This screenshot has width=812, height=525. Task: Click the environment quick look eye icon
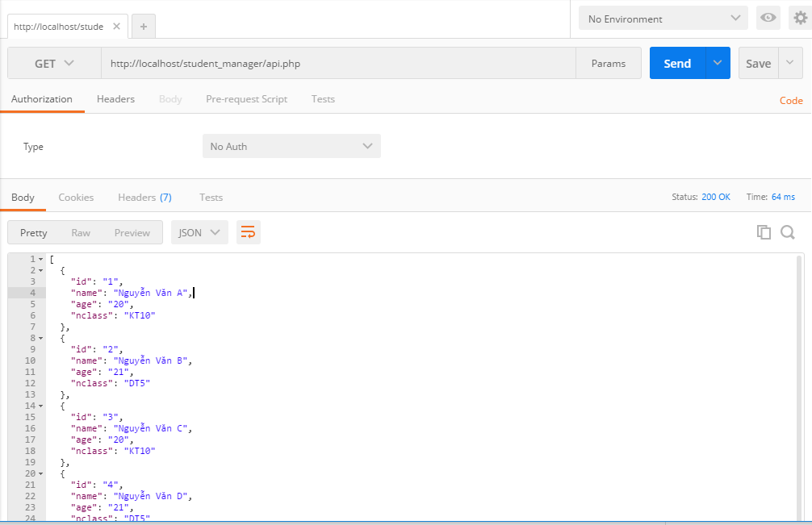point(768,18)
